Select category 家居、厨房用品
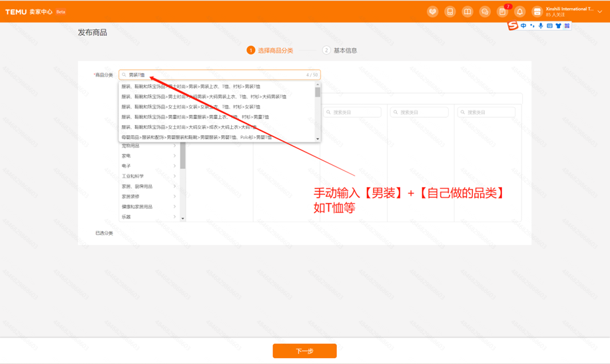 137,186
